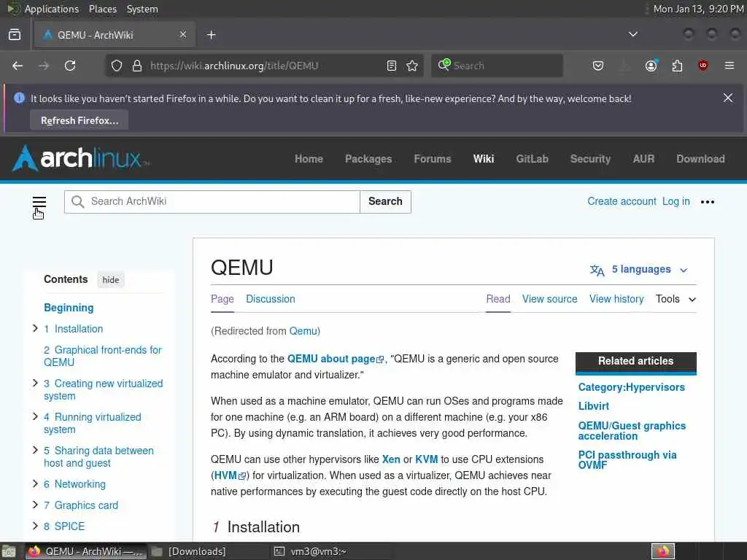Open the System menu

tap(142, 9)
